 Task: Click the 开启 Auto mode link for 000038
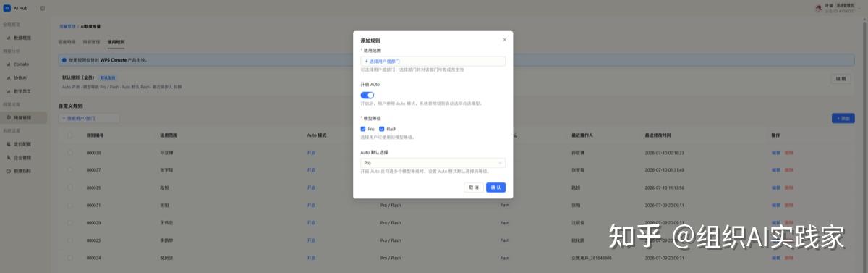pos(312,153)
